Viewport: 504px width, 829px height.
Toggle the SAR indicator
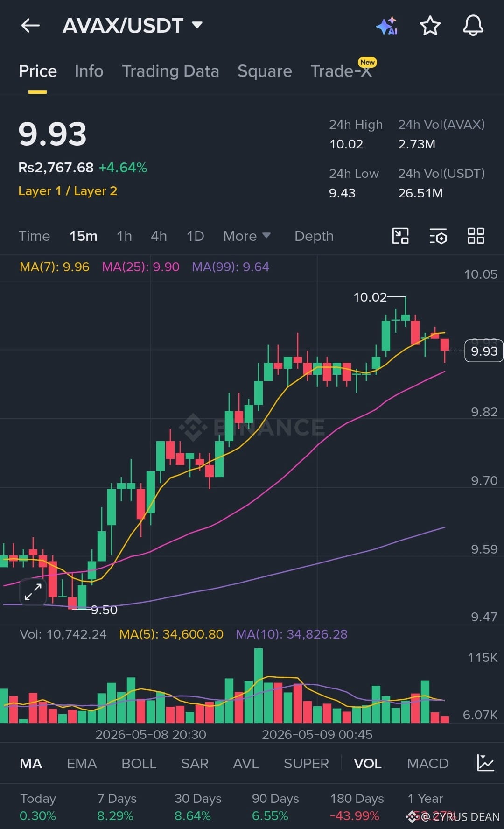point(195,764)
